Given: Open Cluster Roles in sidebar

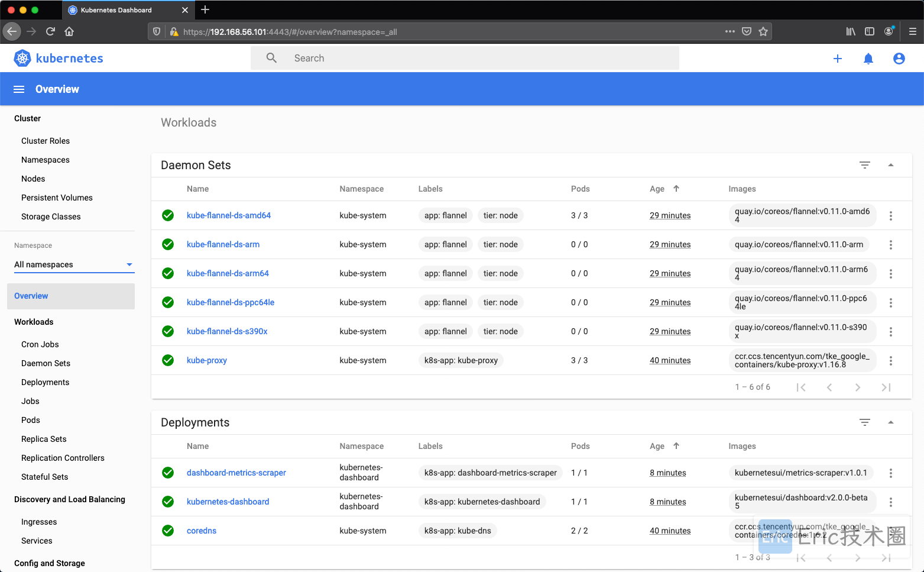Looking at the screenshot, I should pos(46,141).
